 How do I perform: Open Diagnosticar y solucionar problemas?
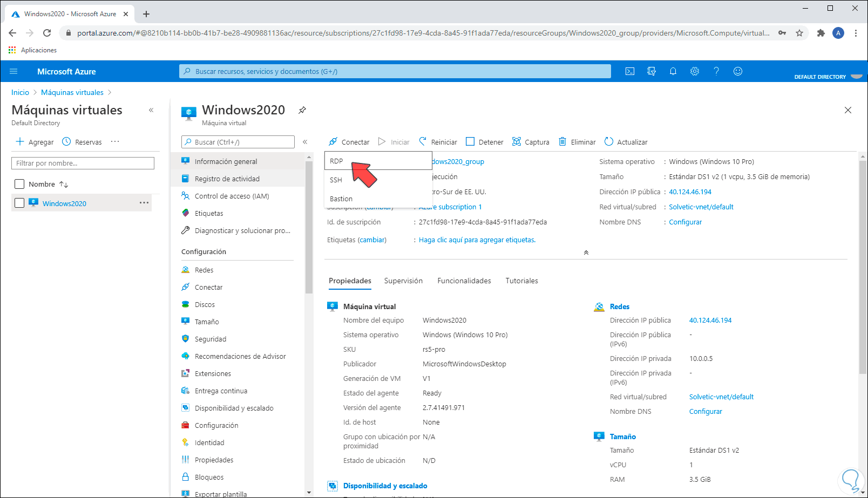pyautogui.click(x=238, y=230)
